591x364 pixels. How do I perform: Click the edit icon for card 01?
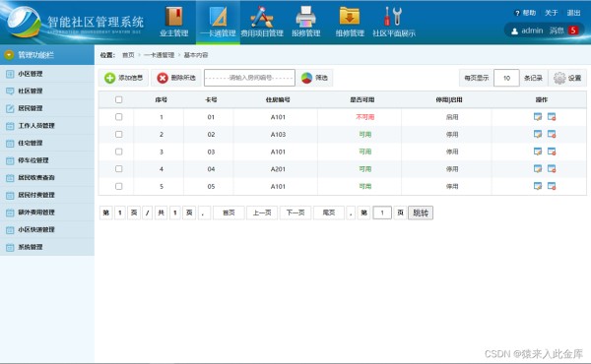538,117
